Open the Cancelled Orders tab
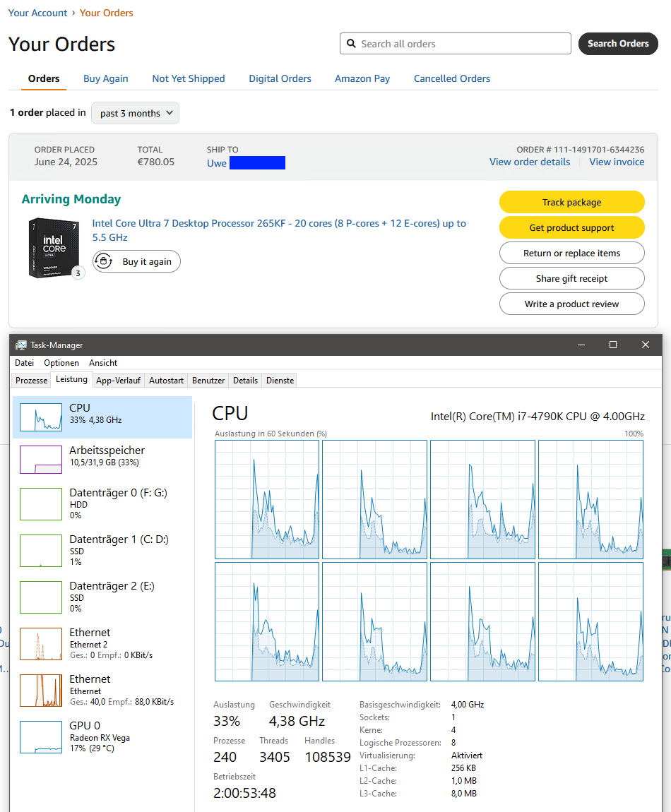671x812 pixels. coord(452,78)
